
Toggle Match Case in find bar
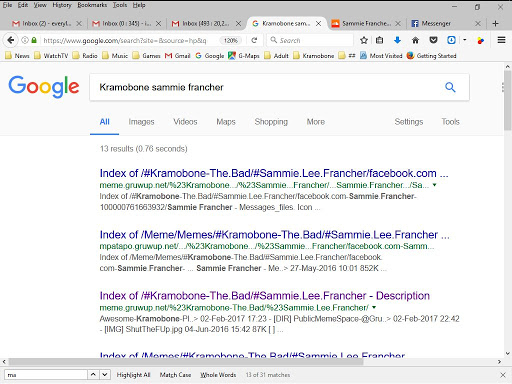(175, 375)
